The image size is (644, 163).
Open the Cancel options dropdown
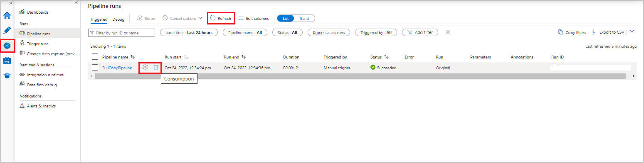pos(183,18)
